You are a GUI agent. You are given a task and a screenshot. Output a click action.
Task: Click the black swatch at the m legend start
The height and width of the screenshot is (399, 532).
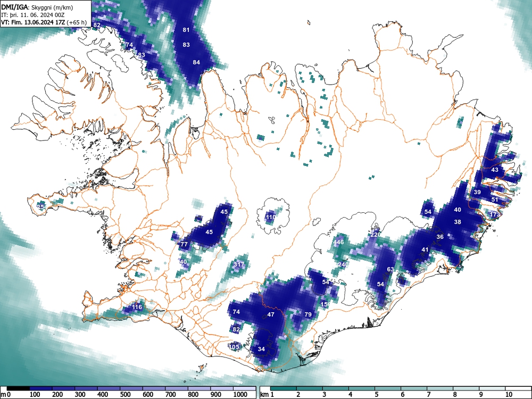coord(18,388)
